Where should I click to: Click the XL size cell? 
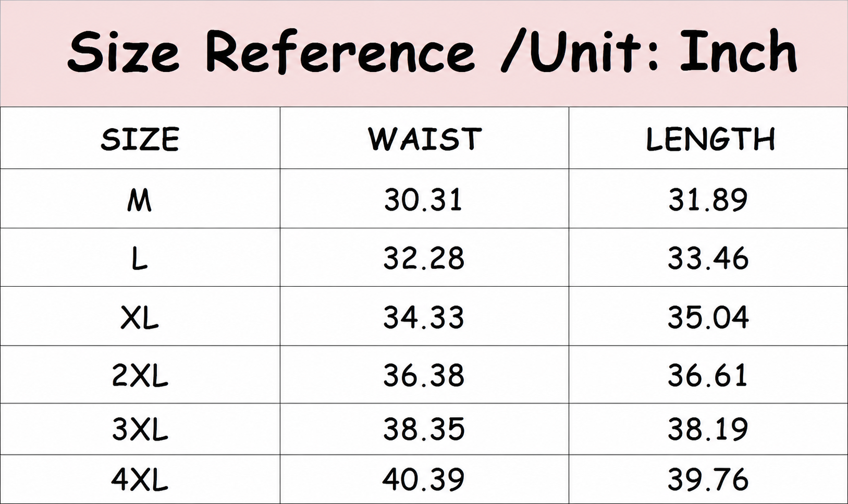139,317
